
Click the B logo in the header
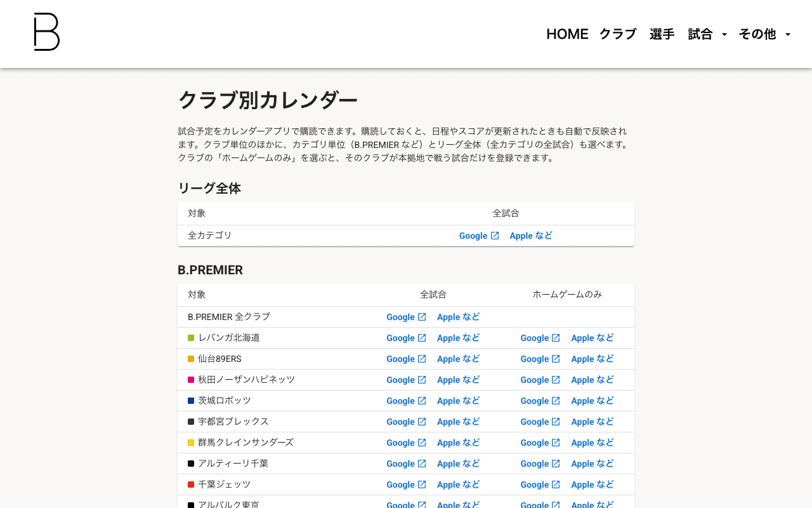[x=47, y=32]
